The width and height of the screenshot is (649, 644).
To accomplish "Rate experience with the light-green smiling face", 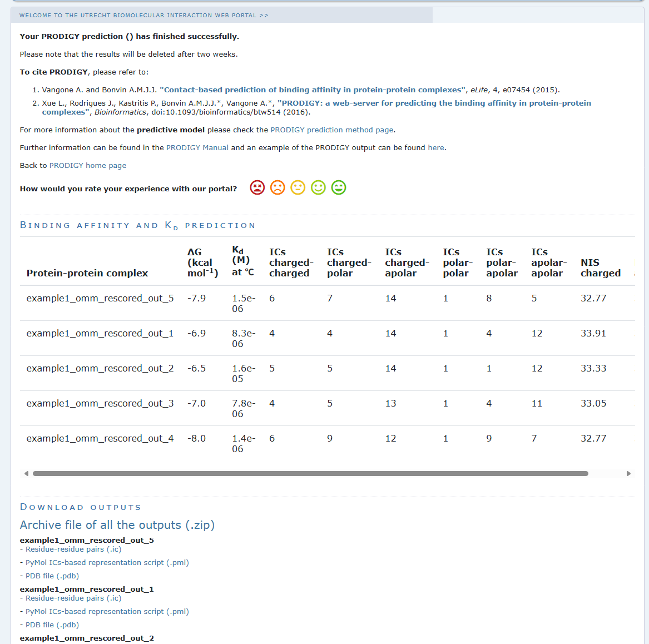I will click(x=318, y=187).
